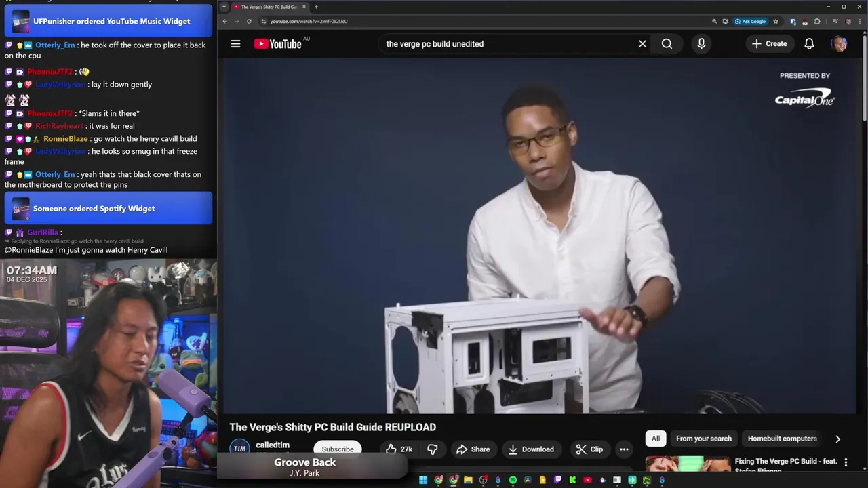Open File Explorer from the taskbar
Screen dimensions: 868x488
pos(468,480)
